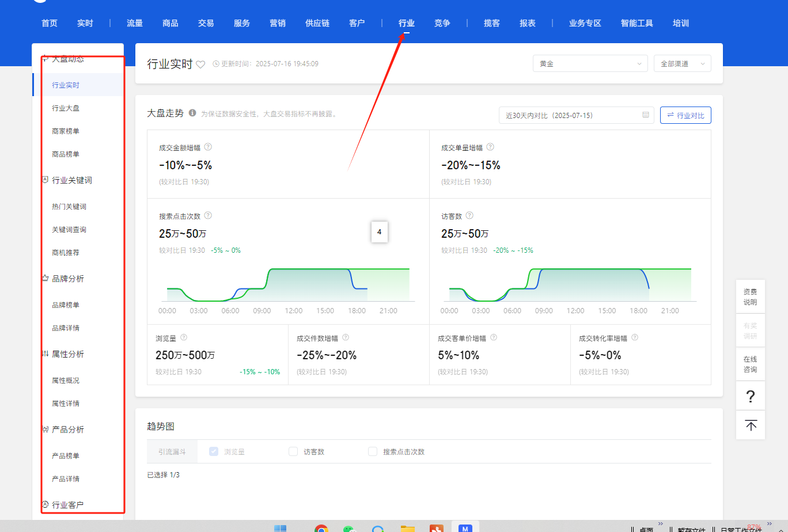Click the heart favorite icon beside 行业实时
Screen dimensions: 788x532
pos(200,64)
